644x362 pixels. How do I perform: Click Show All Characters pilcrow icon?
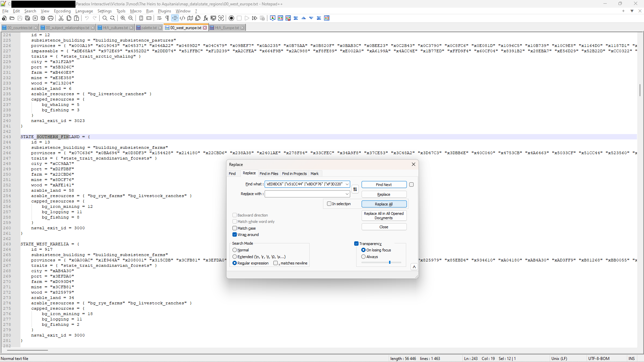coord(167,18)
